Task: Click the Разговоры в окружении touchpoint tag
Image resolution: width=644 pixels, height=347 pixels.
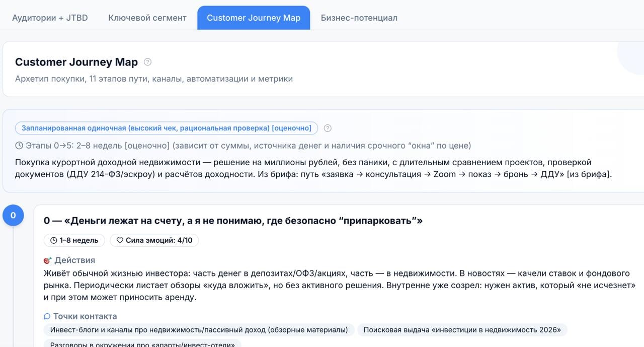Action: 142,344
